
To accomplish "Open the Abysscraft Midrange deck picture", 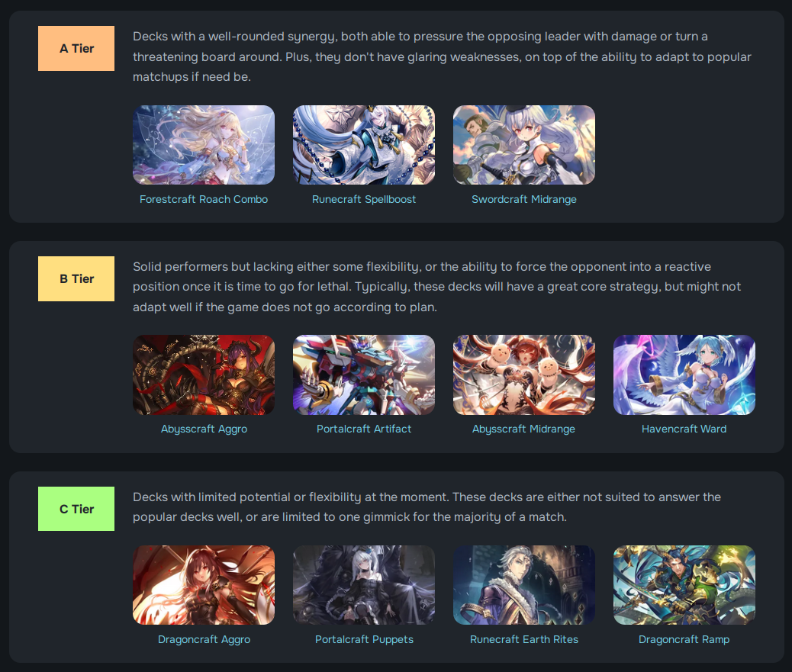I will (523, 375).
